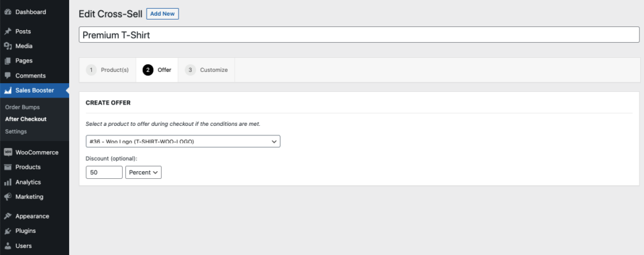
Task: Click the Posts pushpin icon
Action: [8, 31]
